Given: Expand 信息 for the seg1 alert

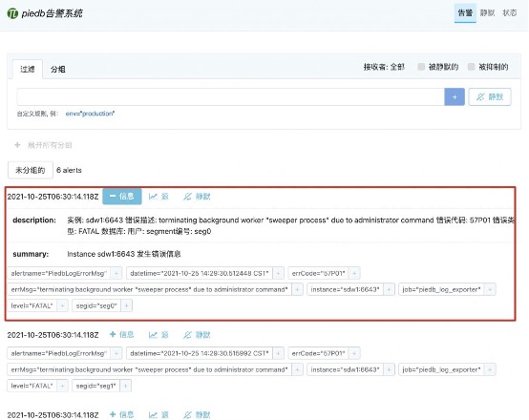Looking at the screenshot, I should [x=122, y=335].
